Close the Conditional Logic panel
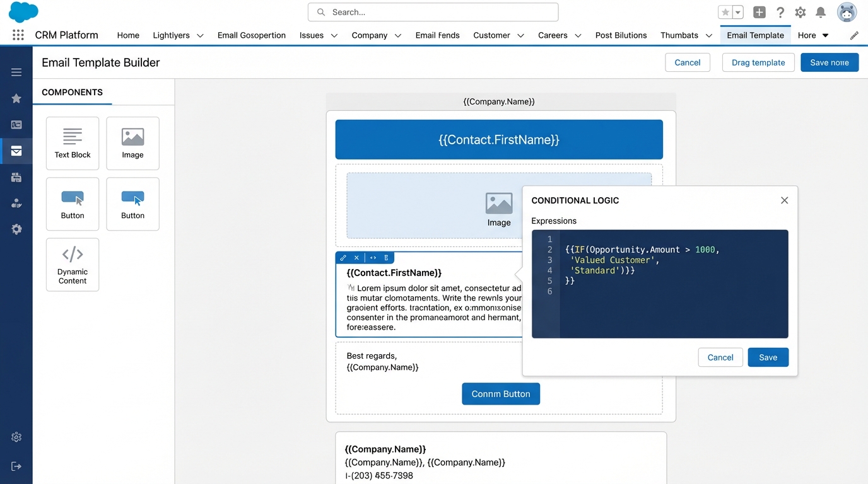Screen dimensions: 868x484 pos(784,200)
